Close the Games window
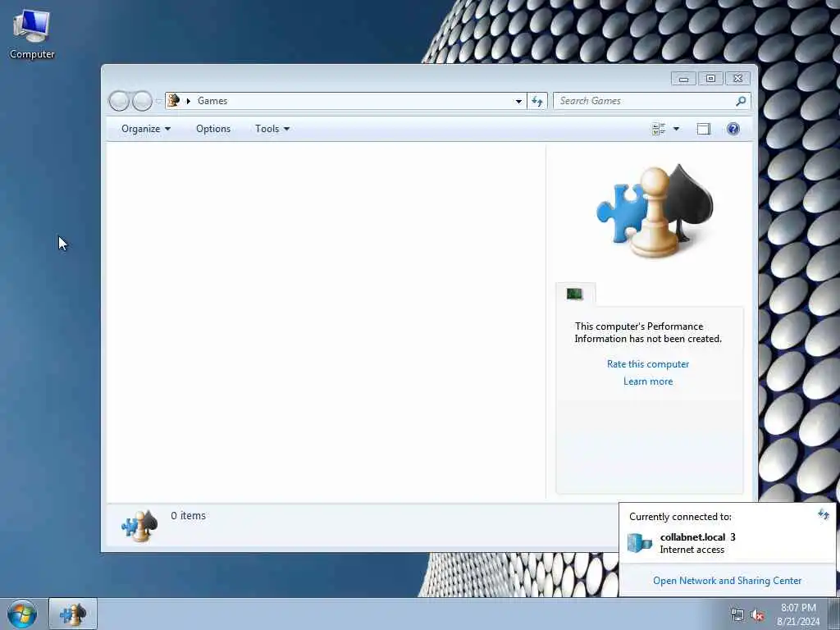 click(x=737, y=79)
